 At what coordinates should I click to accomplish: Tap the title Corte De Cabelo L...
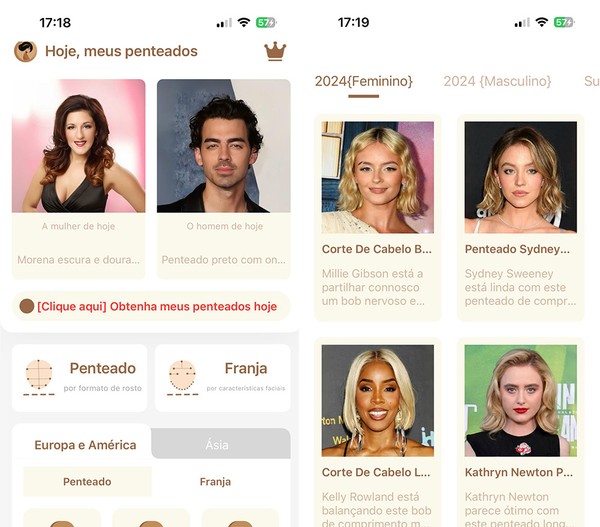(x=376, y=472)
